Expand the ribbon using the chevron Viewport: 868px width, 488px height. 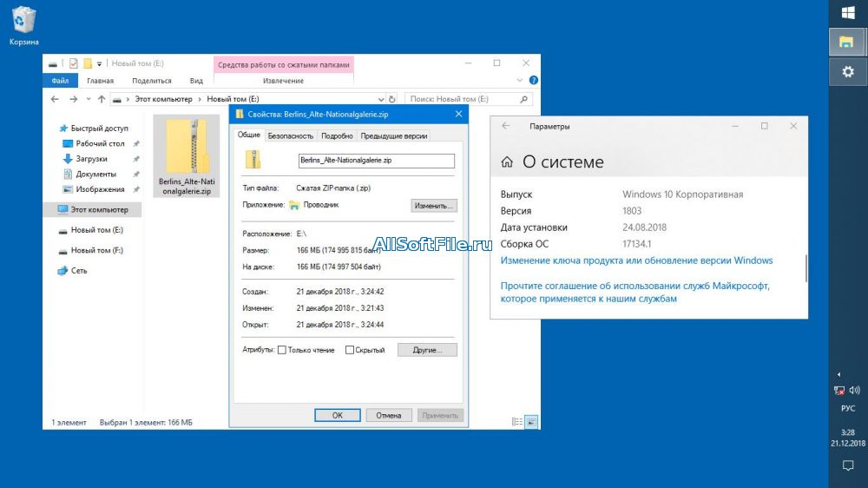pyautogui.click(x=521, y=81)
